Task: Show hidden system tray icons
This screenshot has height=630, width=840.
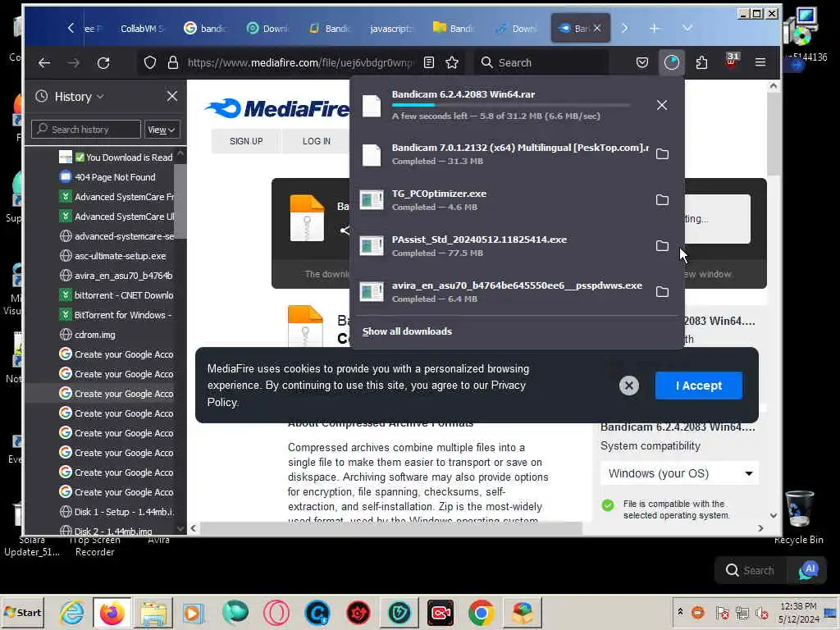Action: click(x=680, y=612)
